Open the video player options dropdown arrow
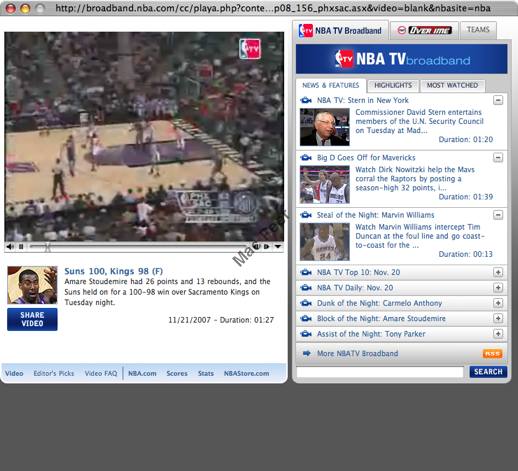The image size is (518, 471). tap(278, 247)
